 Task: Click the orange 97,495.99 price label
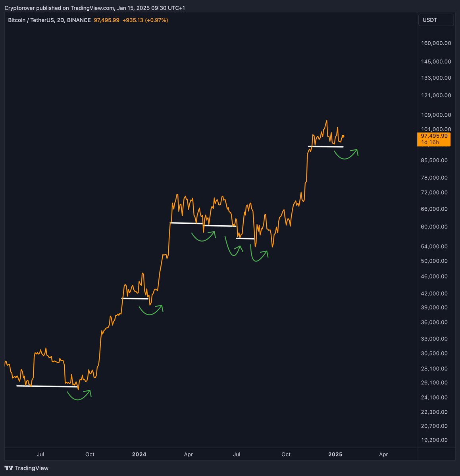434,136
